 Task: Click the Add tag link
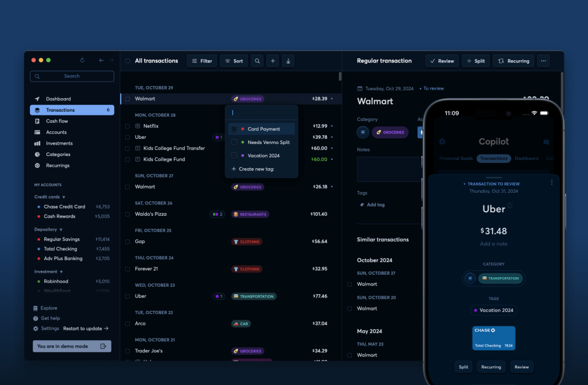(x=372, y=205)
